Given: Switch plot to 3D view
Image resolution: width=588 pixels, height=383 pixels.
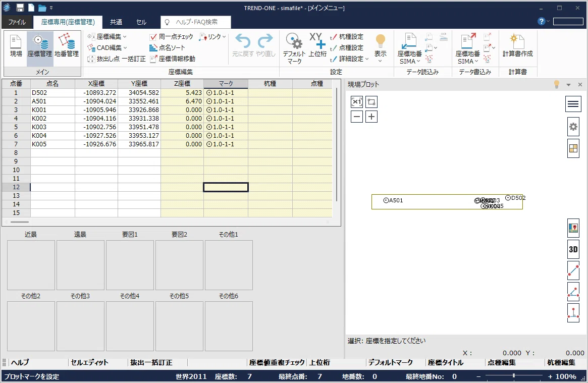Looking at the screenshot, I should (573, 249).
